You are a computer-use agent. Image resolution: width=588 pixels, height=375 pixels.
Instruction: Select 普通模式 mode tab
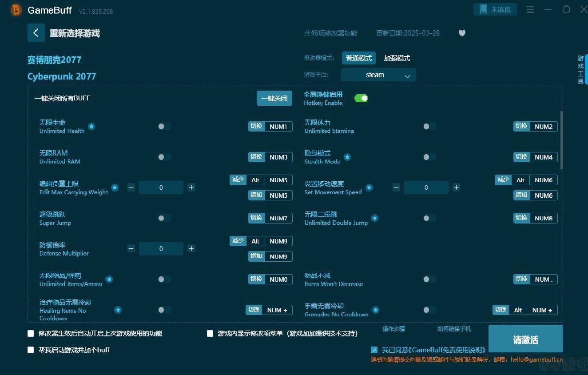tap(359, 58)
